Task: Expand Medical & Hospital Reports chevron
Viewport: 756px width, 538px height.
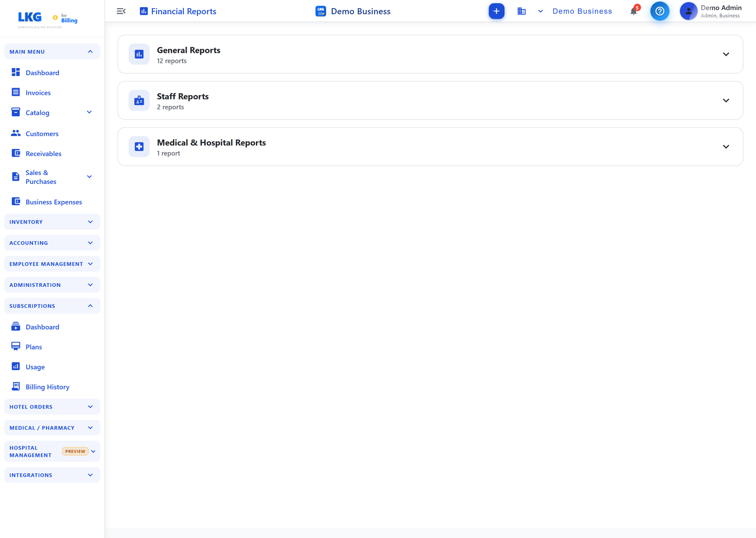Action: click(x=726, y=147)
